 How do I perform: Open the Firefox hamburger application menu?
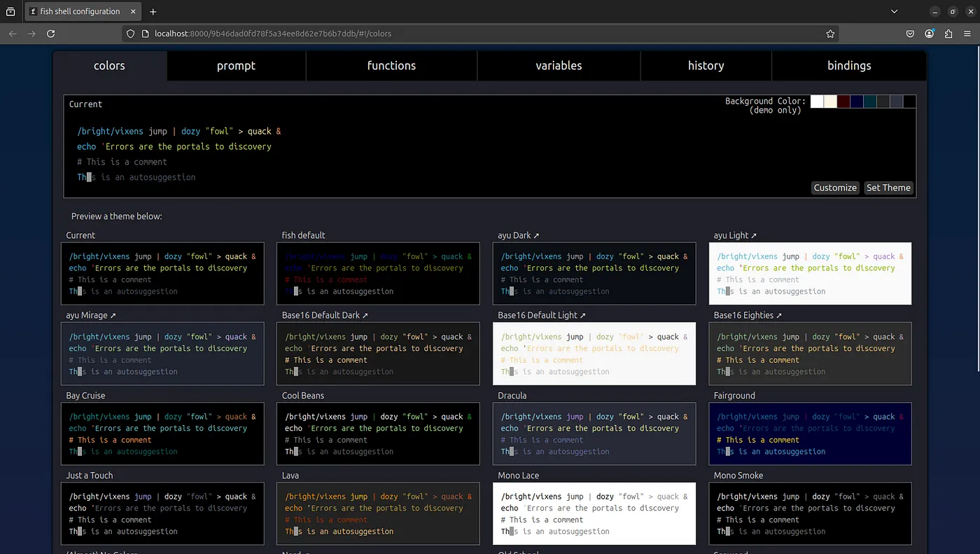967,34
